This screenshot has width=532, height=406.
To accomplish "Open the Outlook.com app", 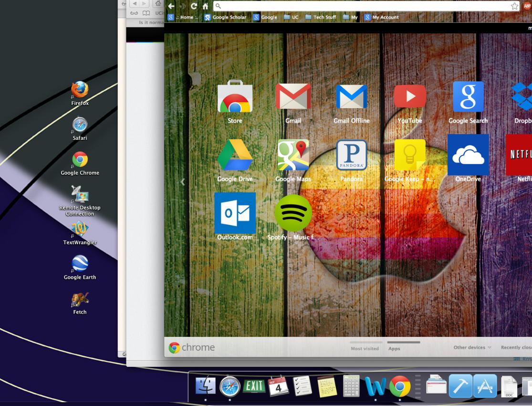I will [x=235, y=213].
